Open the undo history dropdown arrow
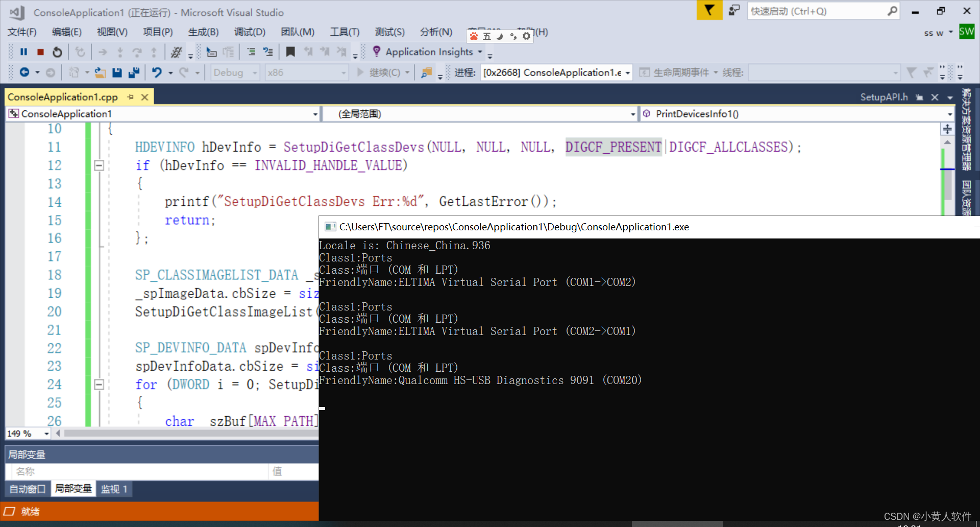Image resolution: width=980 pixels, height=527 pixels. coord(170,73)
